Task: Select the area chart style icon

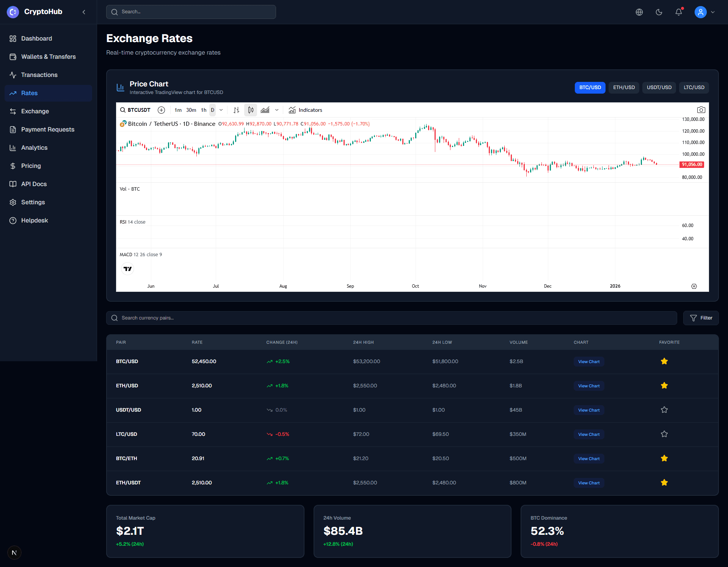Action: (265, 110)
